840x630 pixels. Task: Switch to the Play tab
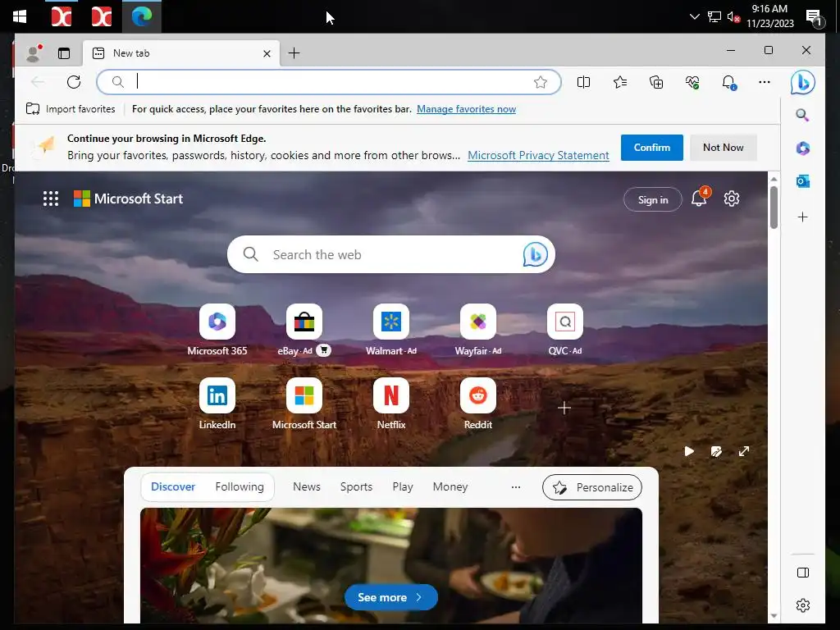pyautogui.click(x=402, y=487)
